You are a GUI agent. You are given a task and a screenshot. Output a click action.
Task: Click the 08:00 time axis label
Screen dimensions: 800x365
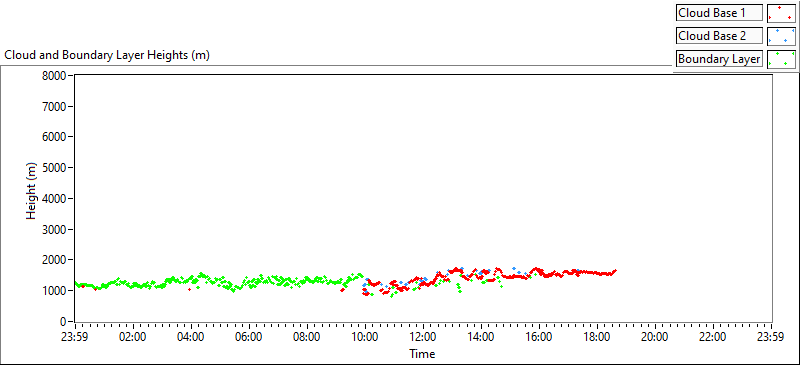click(x=307, y=337)
